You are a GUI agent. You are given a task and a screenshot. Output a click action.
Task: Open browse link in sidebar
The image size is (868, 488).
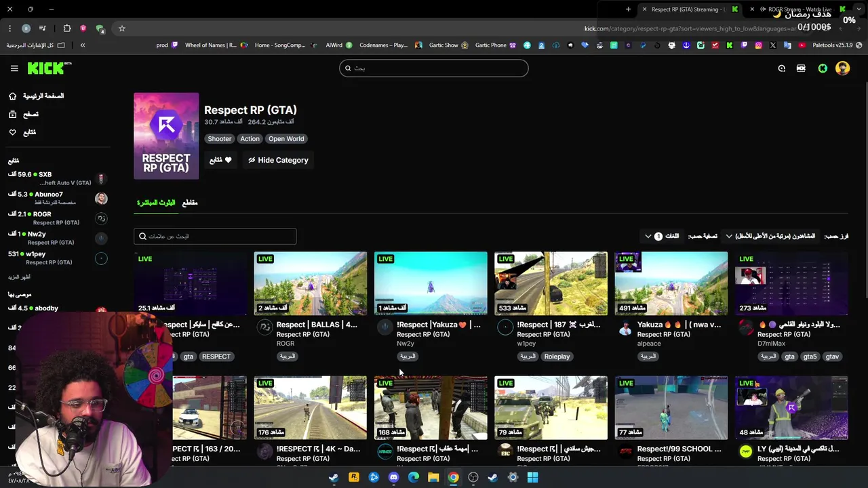[x=31, y=115]
